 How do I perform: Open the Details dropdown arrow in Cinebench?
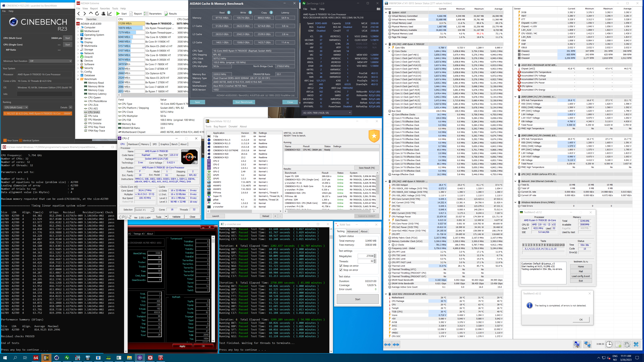point(70,107)
